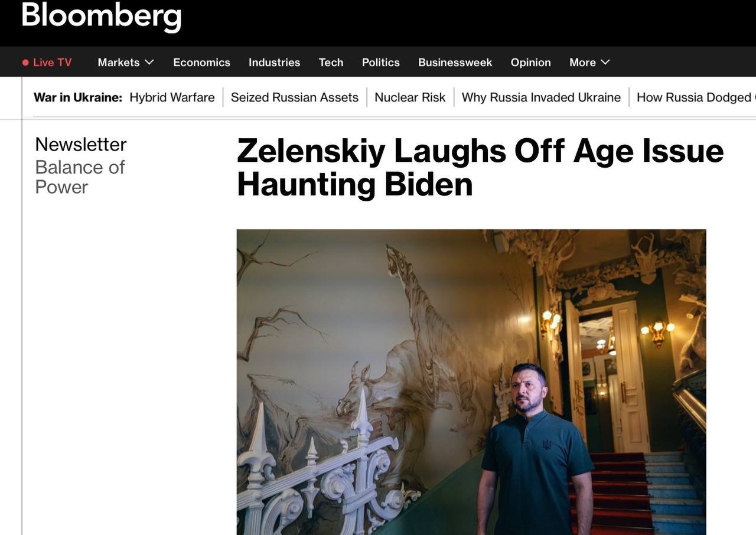
Task: Open the Balance of Power newsletter link
Action: tap(80, 177)
